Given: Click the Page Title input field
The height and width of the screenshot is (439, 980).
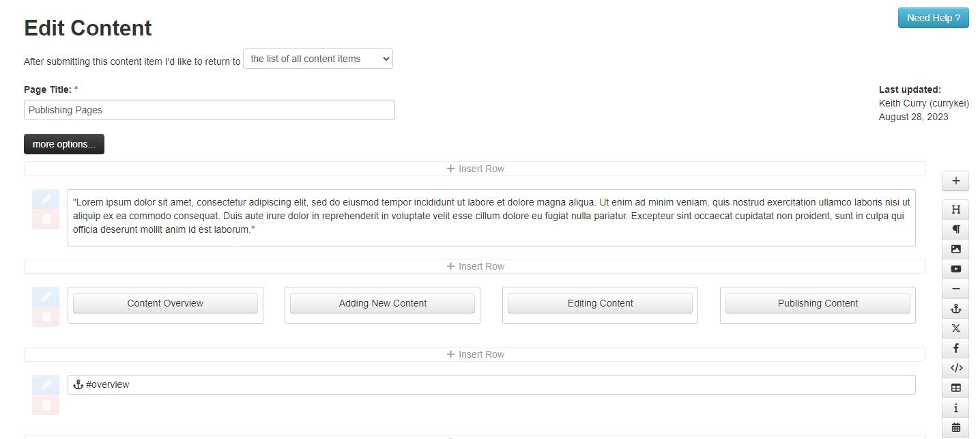Looking at the screenshot, I should (209, 110).
